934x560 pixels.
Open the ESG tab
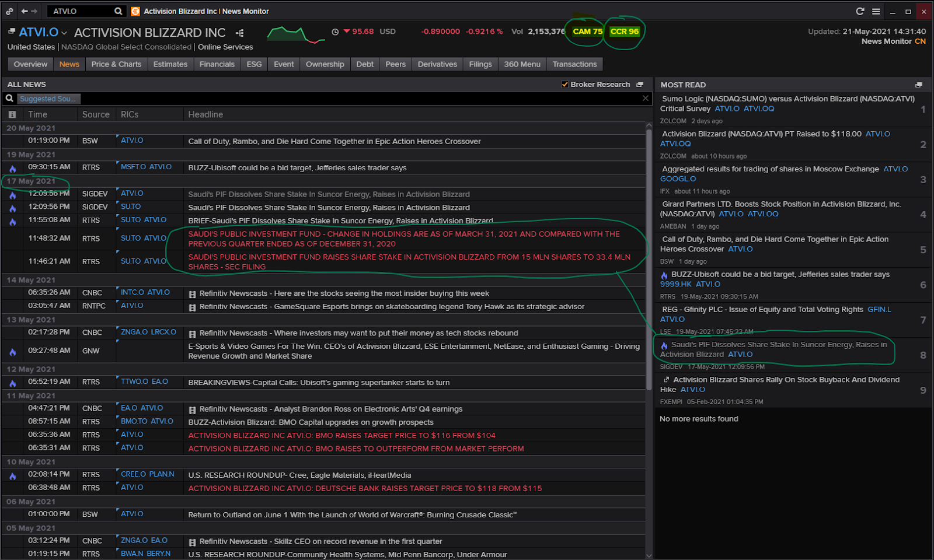click(254, 64)
